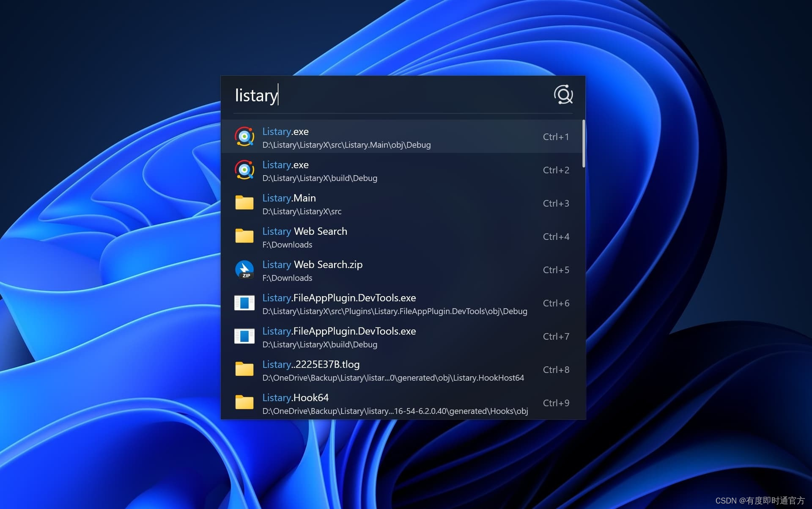The image size is (812, 509).
Task: Click the Listary.exe icon in the obj\Debug result
Action: coord(244,137)
